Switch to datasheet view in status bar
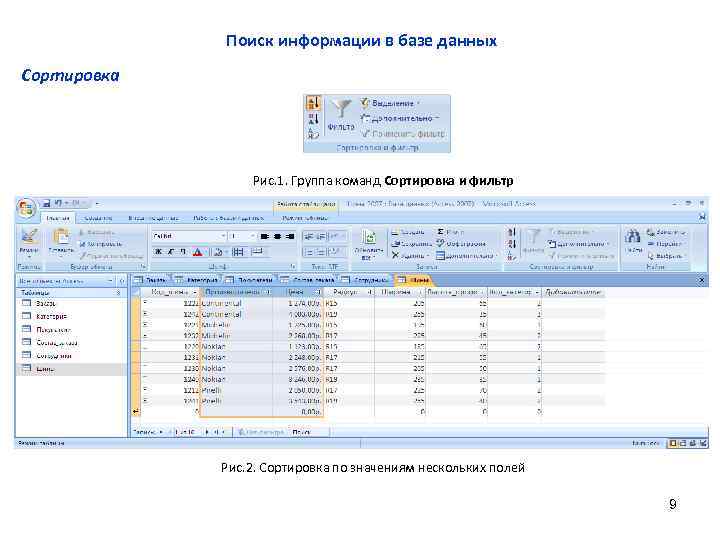 (673, 443)
